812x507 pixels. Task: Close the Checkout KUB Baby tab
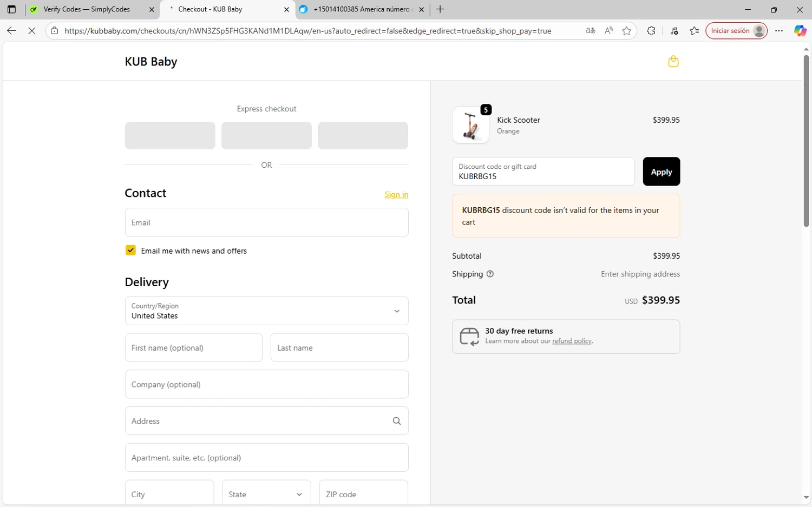click(286, 9)
